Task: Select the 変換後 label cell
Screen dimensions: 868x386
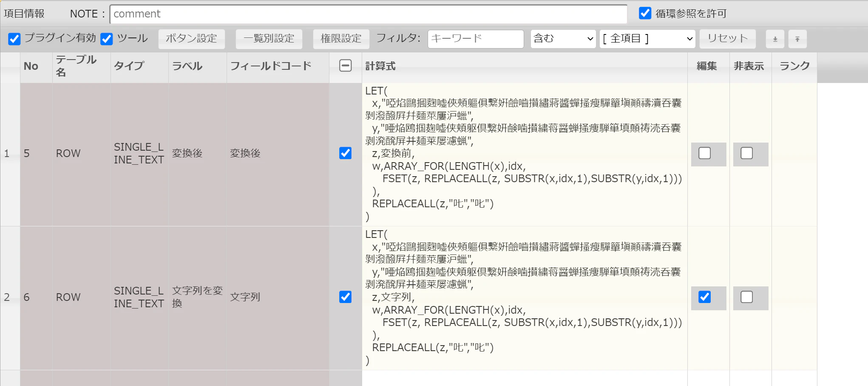Action: coord(198,154)
